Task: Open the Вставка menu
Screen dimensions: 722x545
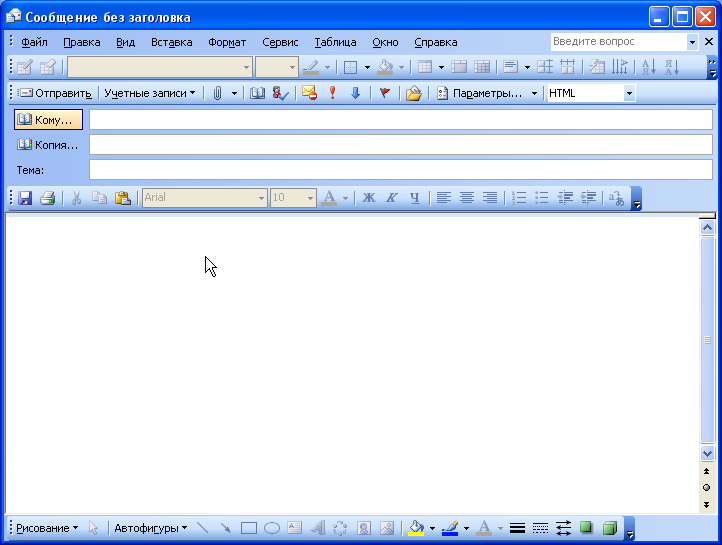Action: [x=171, y=42]
